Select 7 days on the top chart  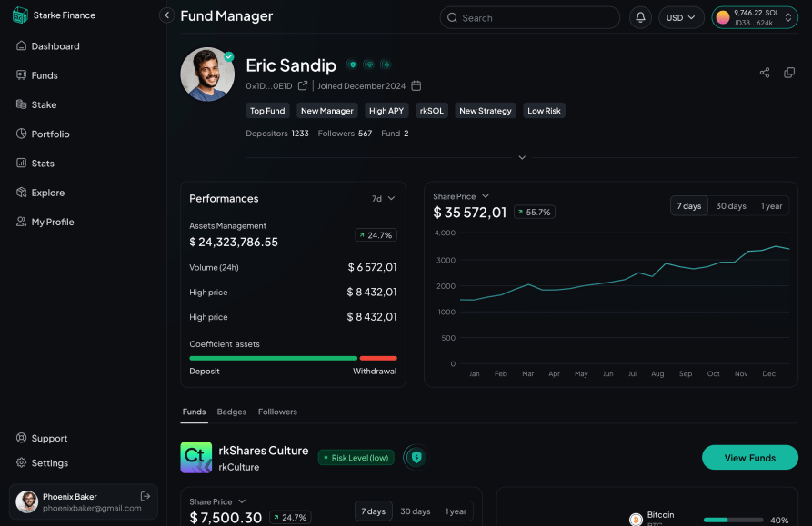[688, 206]
